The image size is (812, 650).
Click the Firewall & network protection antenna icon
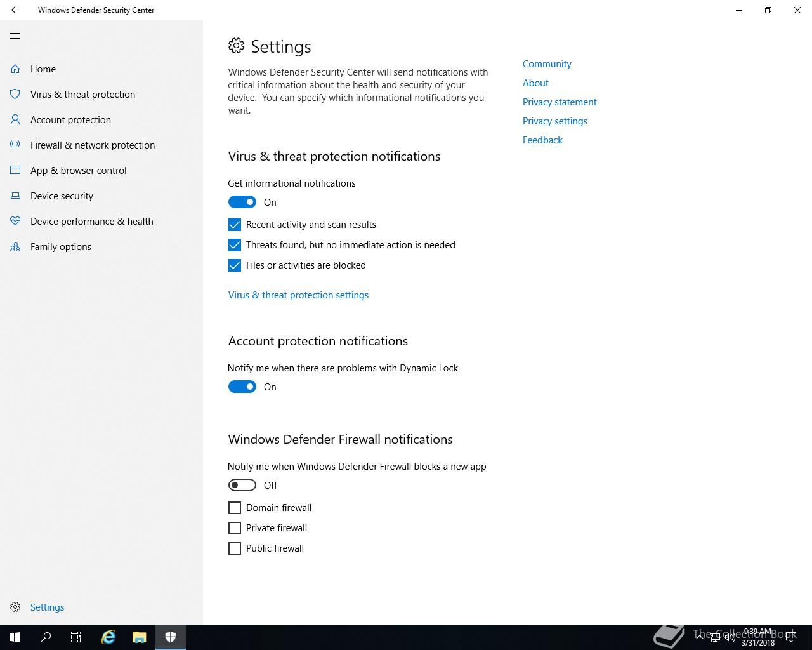point(15,145)
